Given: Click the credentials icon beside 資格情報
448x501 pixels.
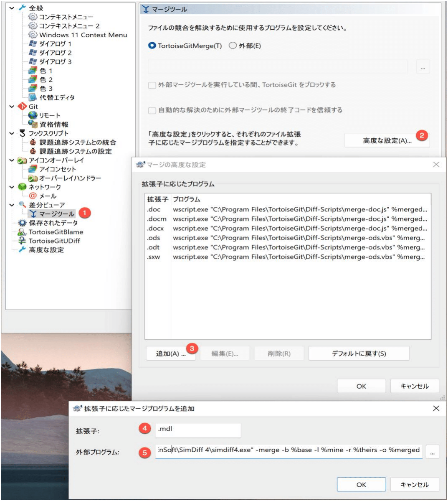Looking at the screenshot, I should 33,124.
